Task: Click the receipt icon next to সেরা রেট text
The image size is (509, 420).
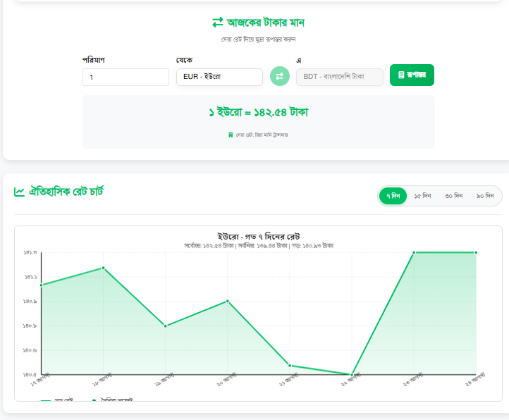Action: click(231, 135)
